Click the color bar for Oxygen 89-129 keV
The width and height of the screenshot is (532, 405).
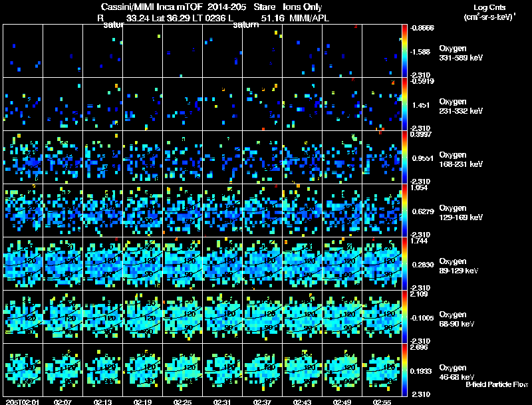pos(405,263)
